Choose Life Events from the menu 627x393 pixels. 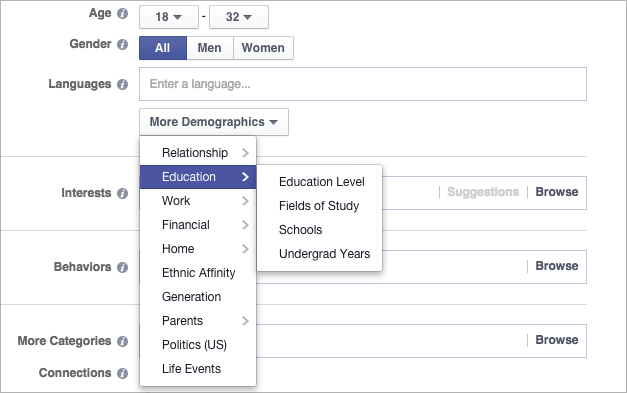point(198,369)
